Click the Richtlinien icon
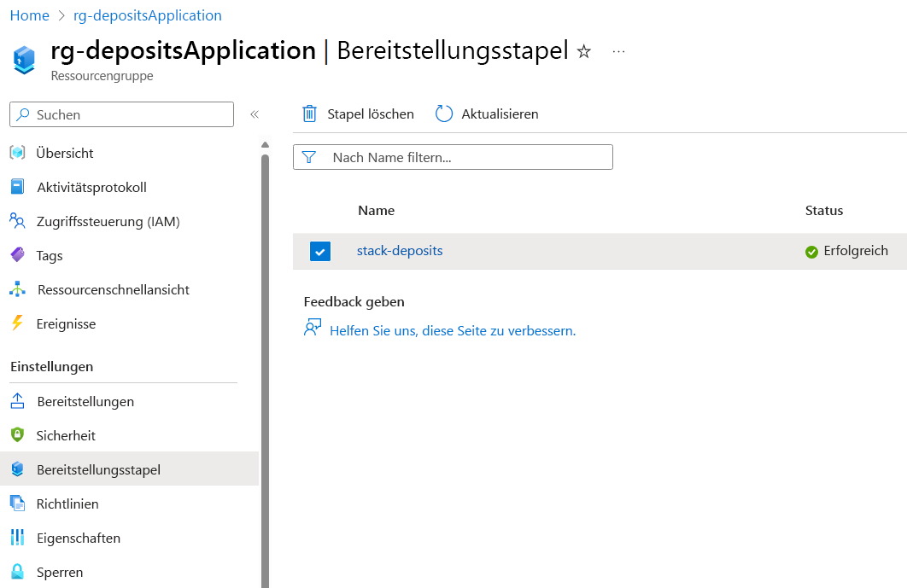The width and height of the screenshot is (907, 588). (19, 504)
